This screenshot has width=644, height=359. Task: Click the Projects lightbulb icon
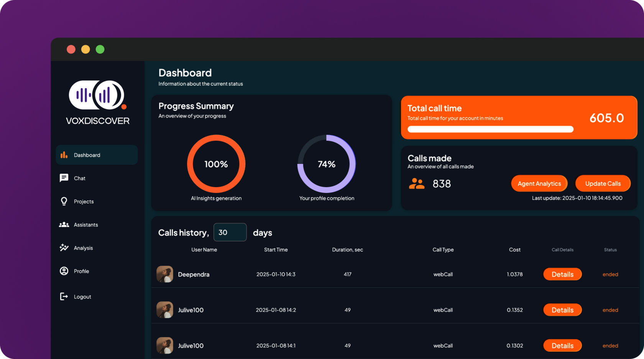coord(64,201)
